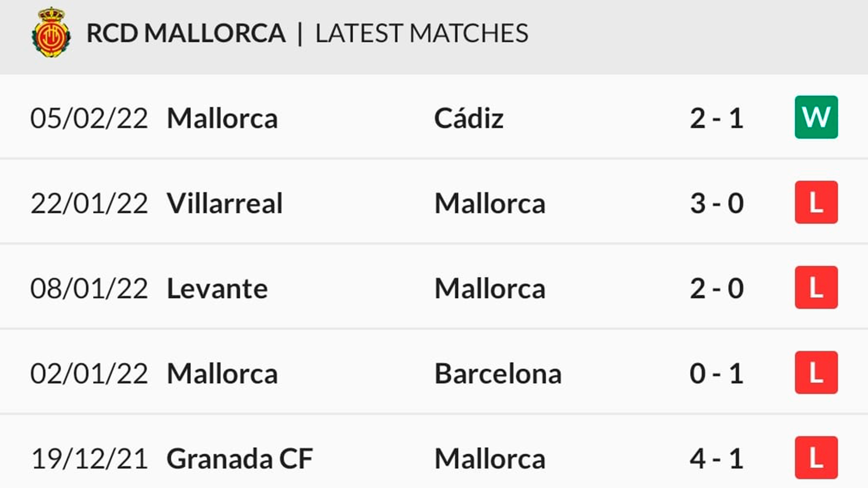The height and width of the screenshot is (488, 868).
Task: Select the LATEST MATCHES heading
Action: pos(422,33)
